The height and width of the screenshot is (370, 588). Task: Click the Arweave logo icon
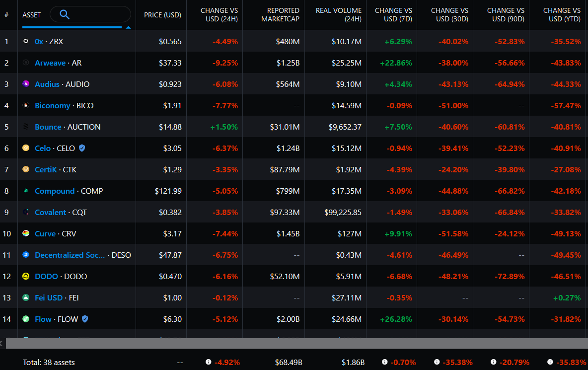coord(26,63)
